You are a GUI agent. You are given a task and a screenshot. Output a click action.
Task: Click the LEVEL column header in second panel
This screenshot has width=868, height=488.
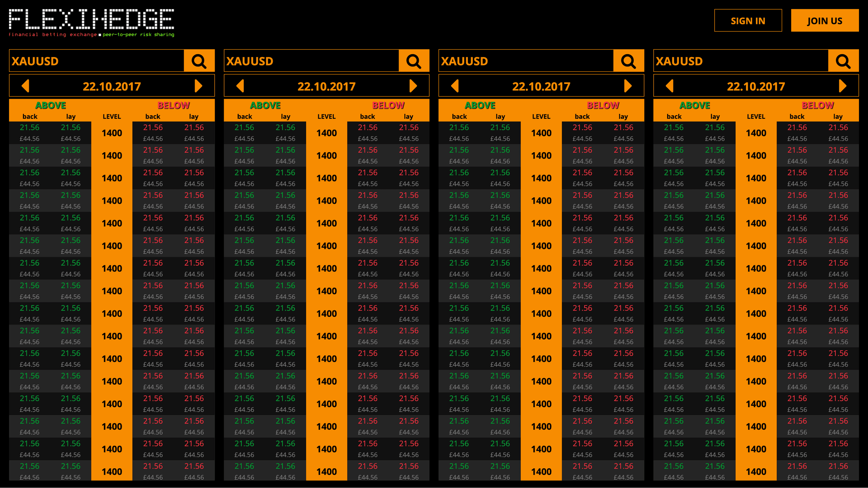pyautogui.click(x=326, y=117)
